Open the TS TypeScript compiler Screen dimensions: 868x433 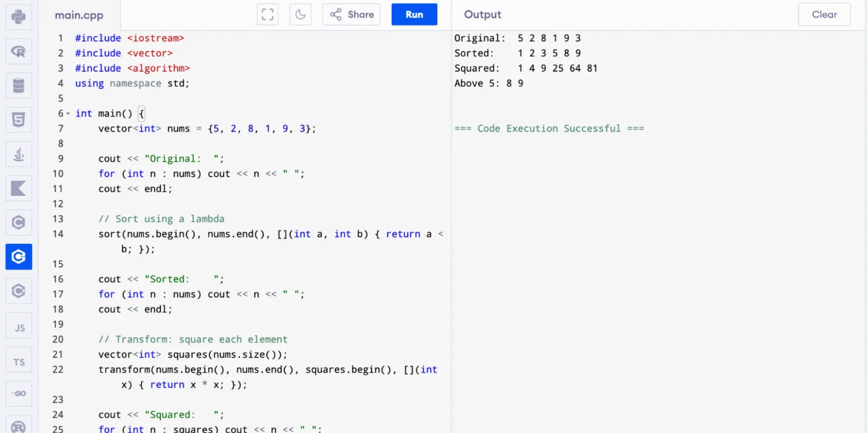pyautogui.click(x=18, y=360)
